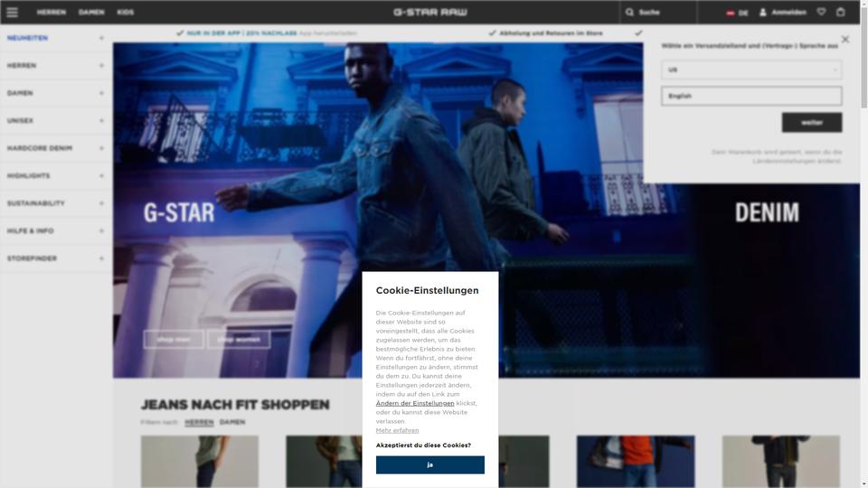This screenshot has height=488, width=868.
Task: Open the DE country selector
Action: (x=737, y=13)
